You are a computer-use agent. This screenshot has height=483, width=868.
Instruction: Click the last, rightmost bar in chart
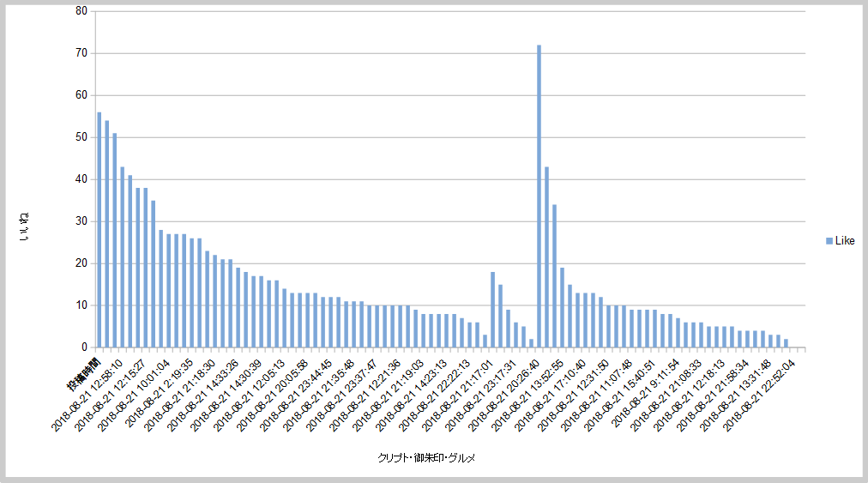(786, 343)
